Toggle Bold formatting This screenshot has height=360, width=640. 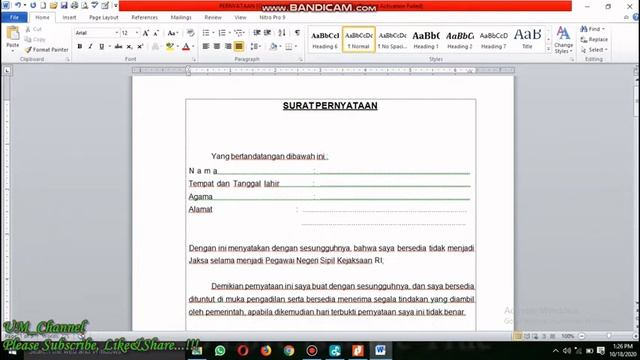tap(80, 47)
